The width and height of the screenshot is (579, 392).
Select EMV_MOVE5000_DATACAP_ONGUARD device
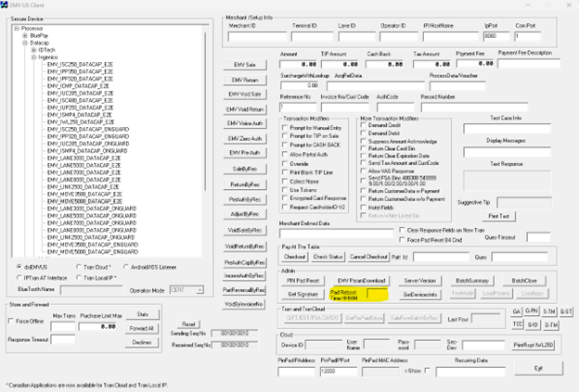93,252
